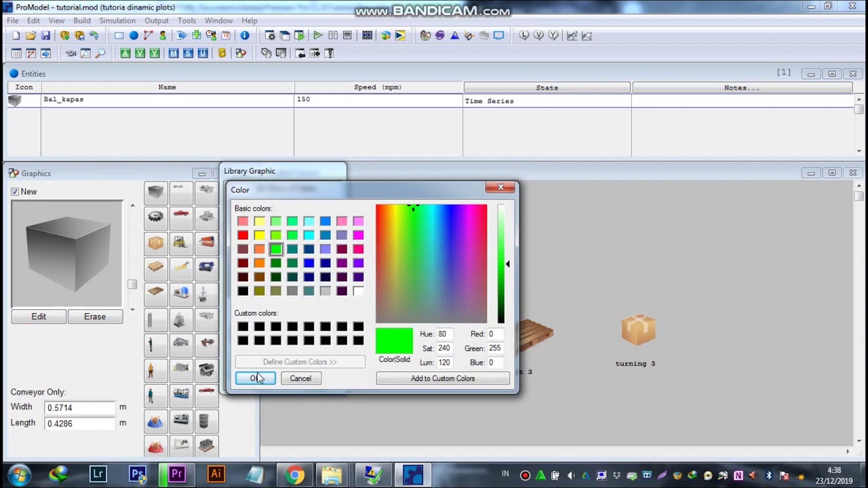
Task: Click the Save diskette toolbar icon
Action: (x=45, y=35)
